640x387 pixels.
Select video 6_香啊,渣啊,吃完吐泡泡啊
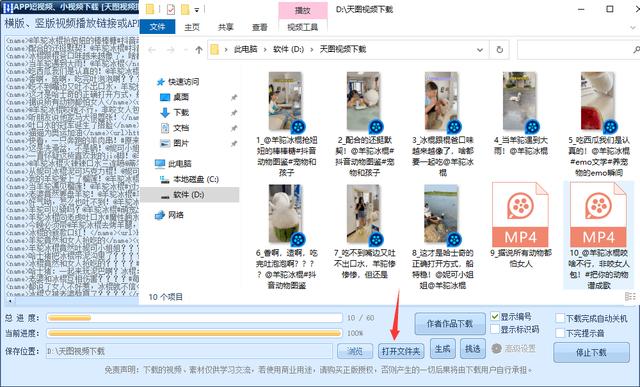coord(286,236)
